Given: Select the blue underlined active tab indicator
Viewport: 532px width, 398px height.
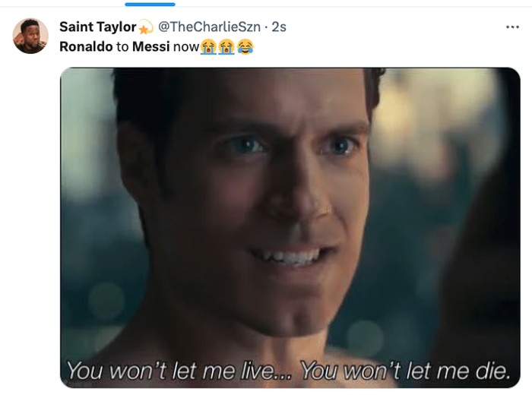Looking at the screenshot, I should [150, 4].
